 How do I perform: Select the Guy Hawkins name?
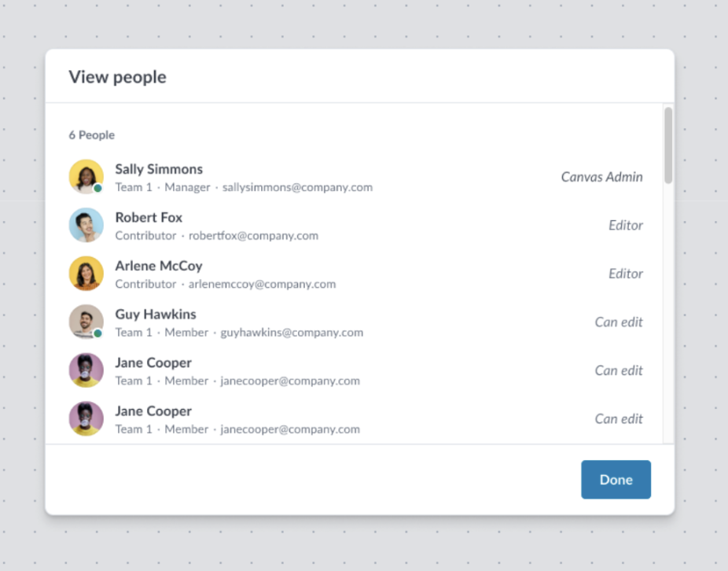click(x=156, y=314)
